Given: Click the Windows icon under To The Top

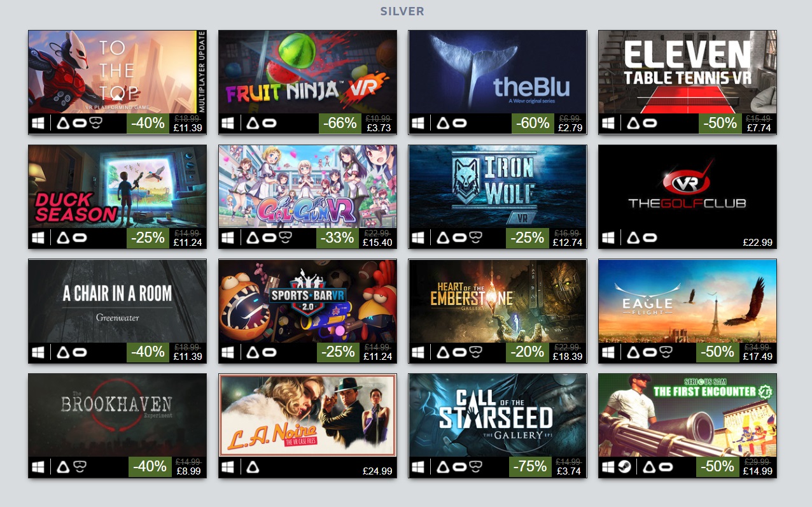Looking at the screenshot, I should click(38, 123).
